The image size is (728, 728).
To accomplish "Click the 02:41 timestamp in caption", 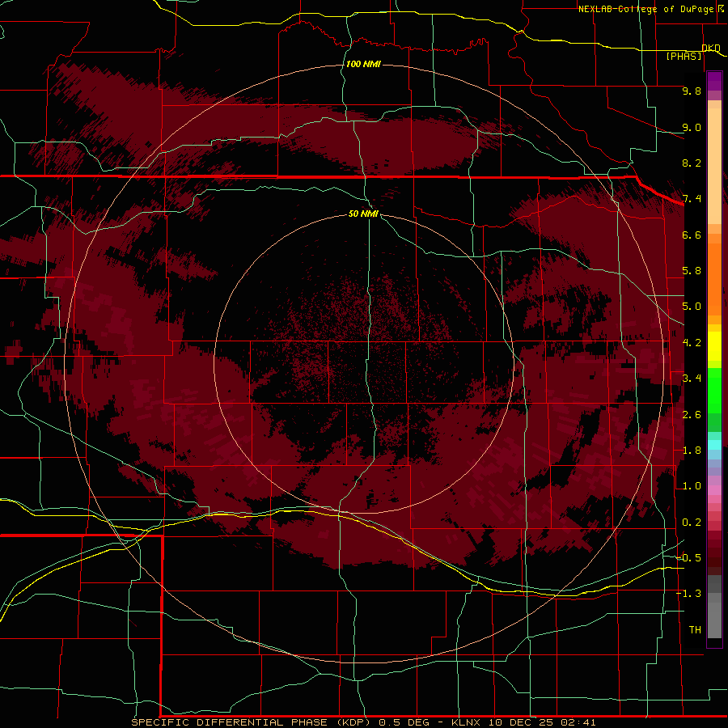I will 578,722.
